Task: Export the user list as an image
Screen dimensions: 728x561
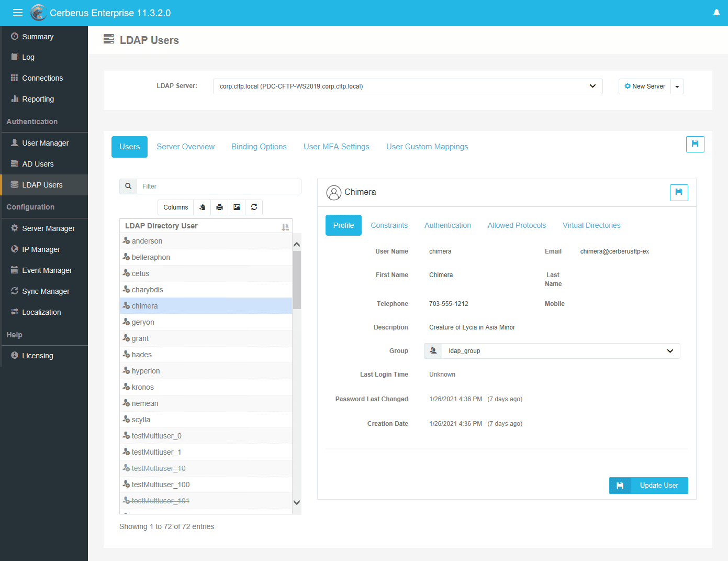Action: [237, 207]
